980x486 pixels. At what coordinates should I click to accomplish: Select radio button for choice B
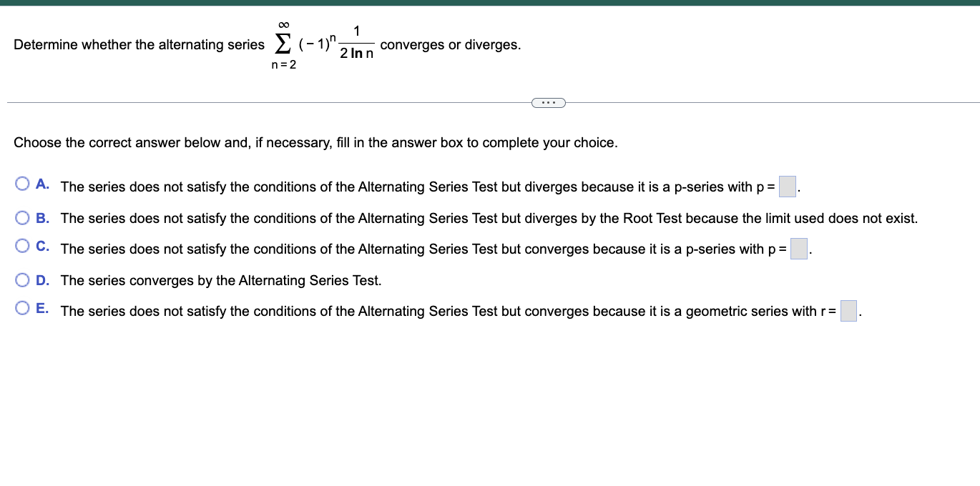pyautogui.click(x=22, y=217)
